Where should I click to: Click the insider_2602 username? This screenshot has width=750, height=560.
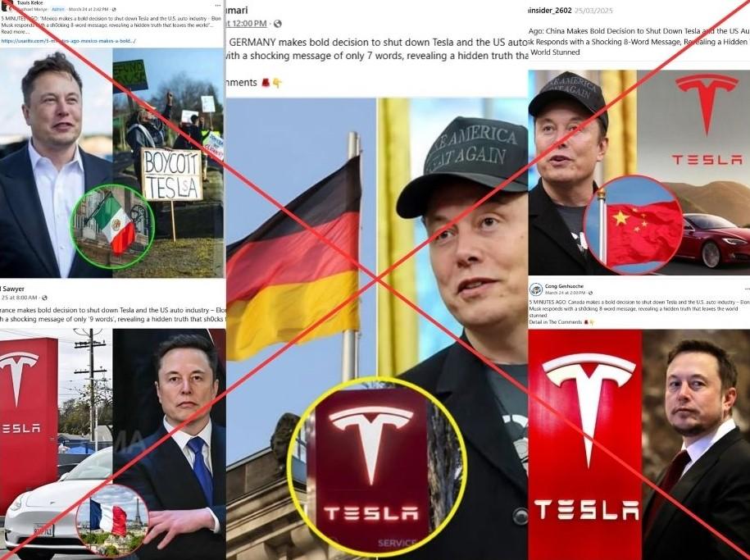(x=548, y=11)
